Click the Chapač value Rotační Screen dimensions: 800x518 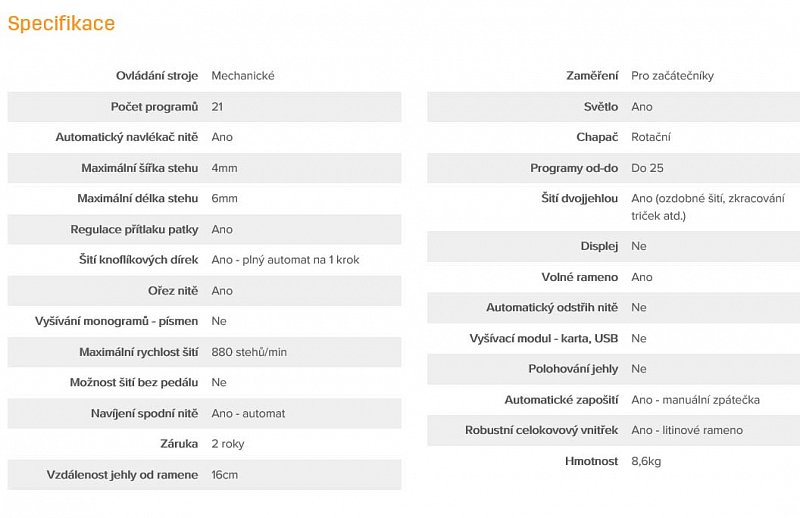pos(651,137)
